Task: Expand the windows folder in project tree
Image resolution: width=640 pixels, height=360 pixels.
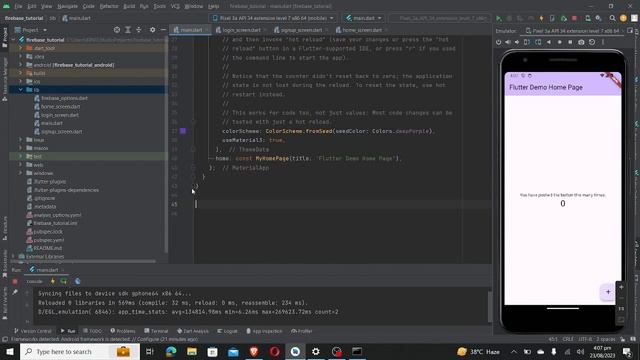Action: 20,173
